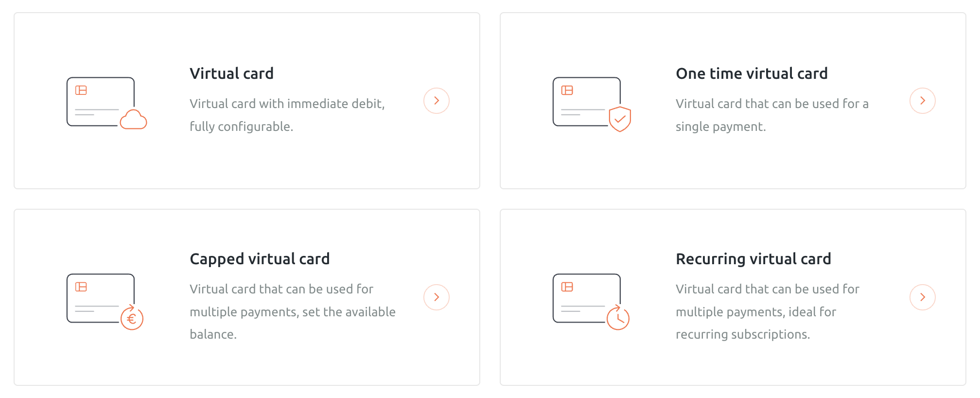Click the Virtual card title

point(231,73)
